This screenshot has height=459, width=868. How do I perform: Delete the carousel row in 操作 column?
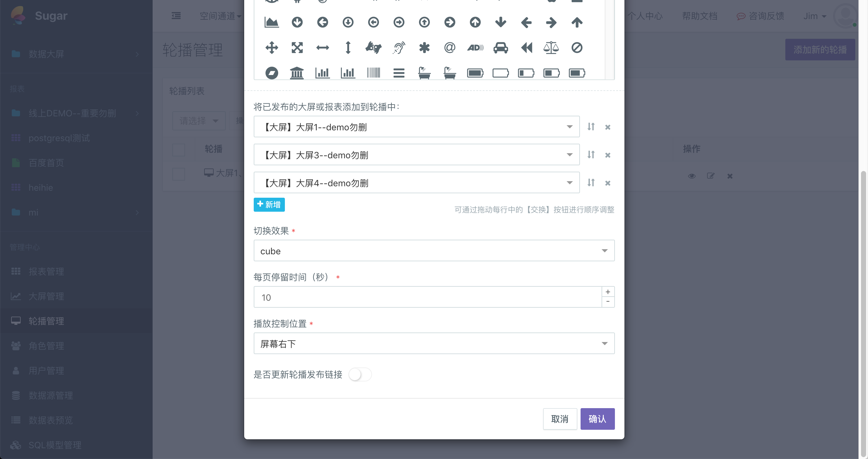click(730, 176)
